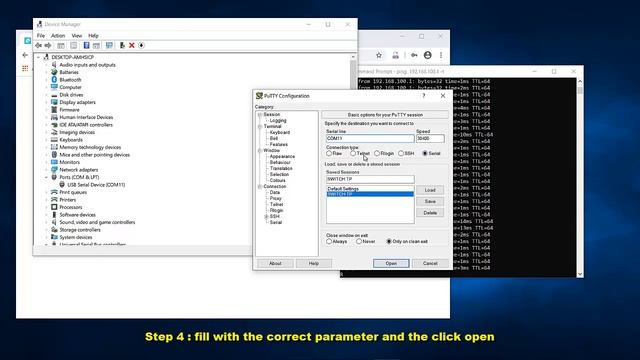Open Help menu in Device Manager
The height and width of the screenshot is (360, 640).
pyautogui.click(x=93, y=36)
